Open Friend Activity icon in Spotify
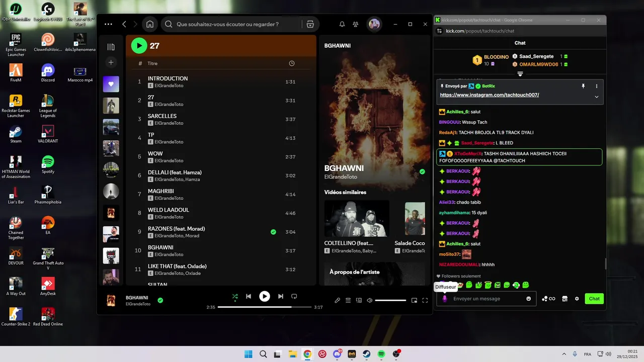Image resolution: width=644 pixels, height=362 pixels. (356, 24)
